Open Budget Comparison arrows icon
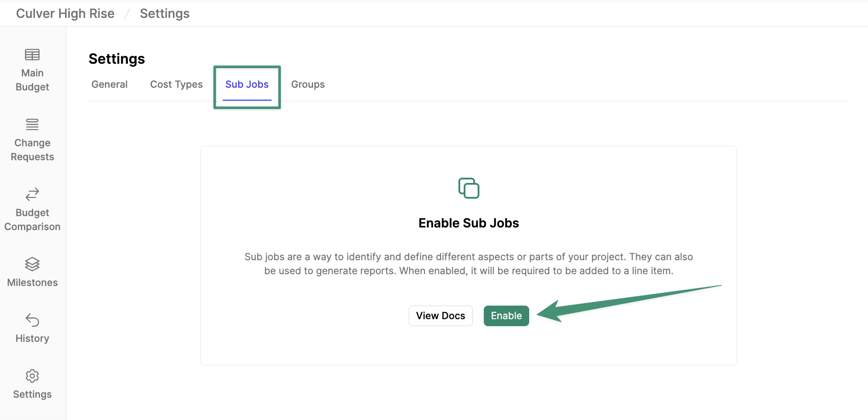The image size is (868, 420). [32, 194]
